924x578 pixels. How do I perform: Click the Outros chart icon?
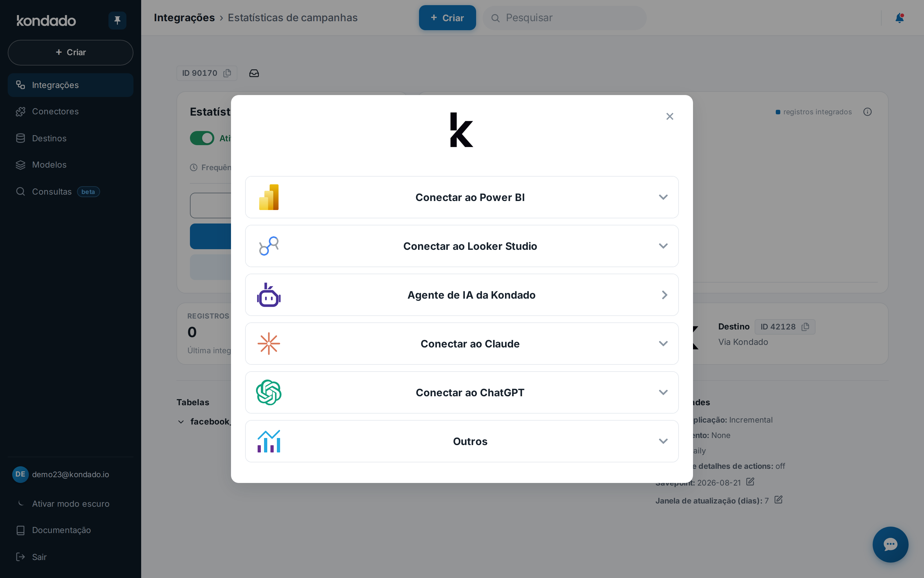tap(269, 441)
